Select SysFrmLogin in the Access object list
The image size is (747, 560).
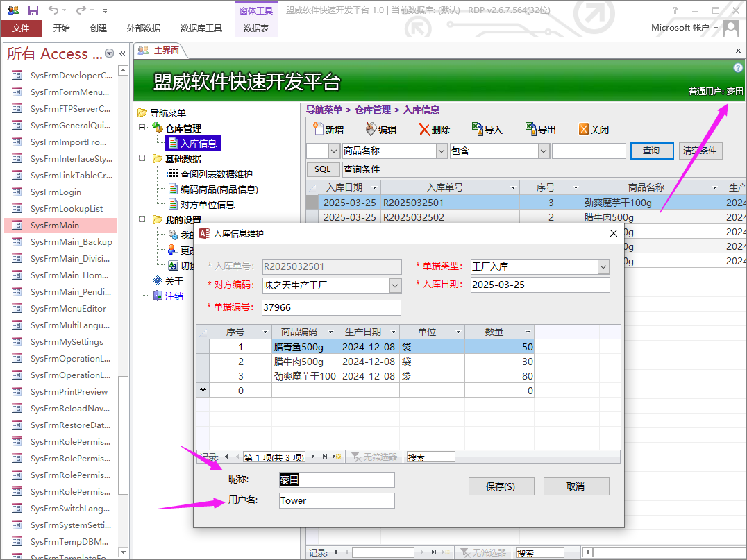(56, 192)
